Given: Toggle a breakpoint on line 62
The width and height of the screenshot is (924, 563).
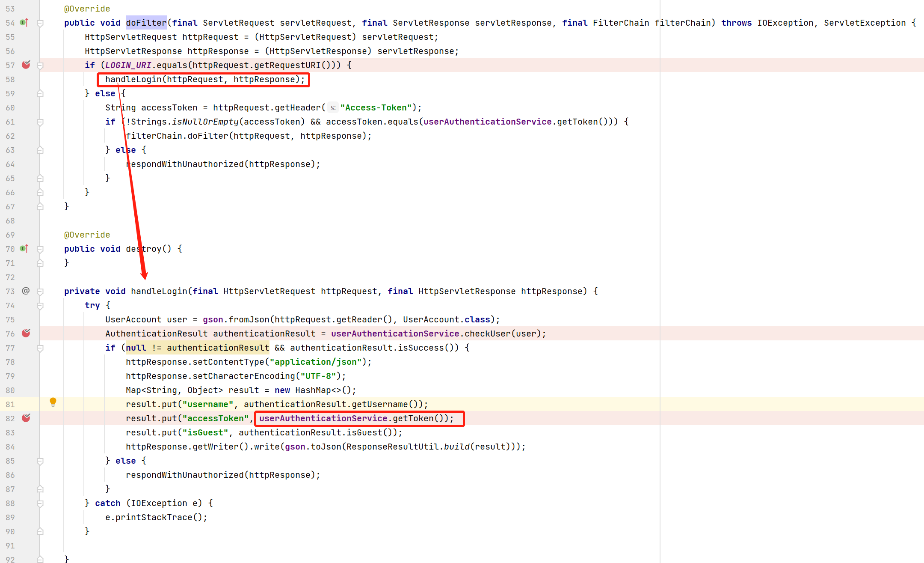Looking at the screenshot, I should coord(26,136).
